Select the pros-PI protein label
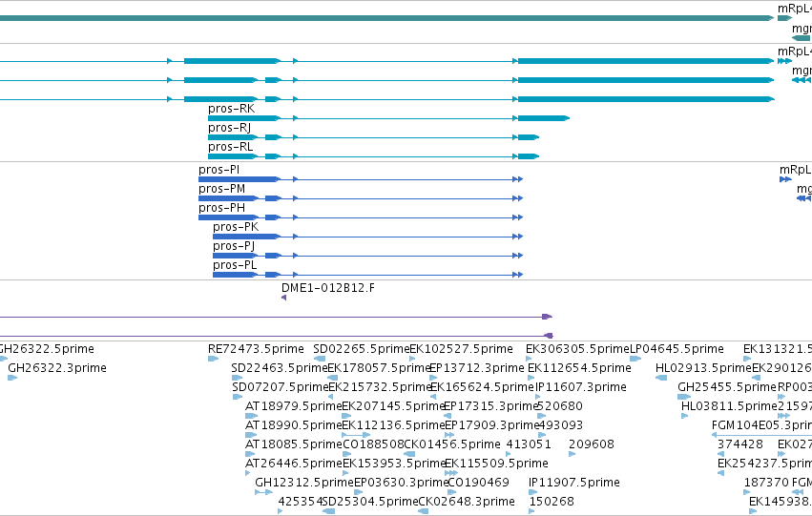Screen dimensions: 812x516 [x=219, y=170]
